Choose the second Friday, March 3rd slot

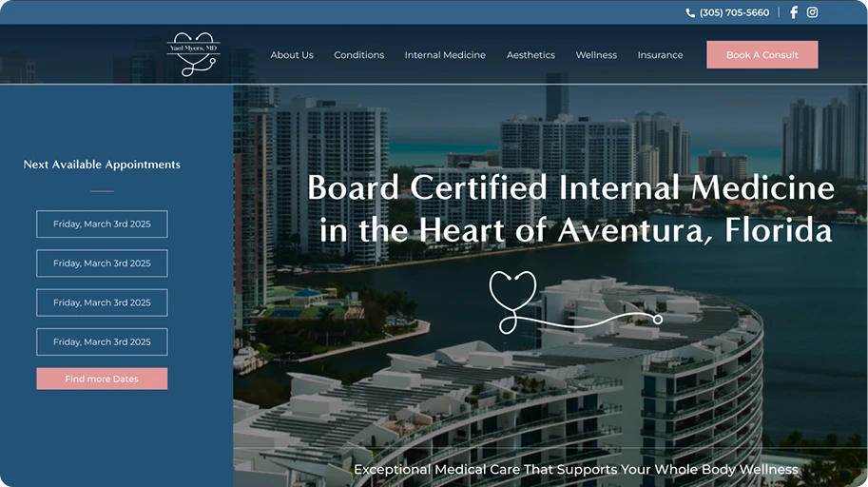(102, 263)
